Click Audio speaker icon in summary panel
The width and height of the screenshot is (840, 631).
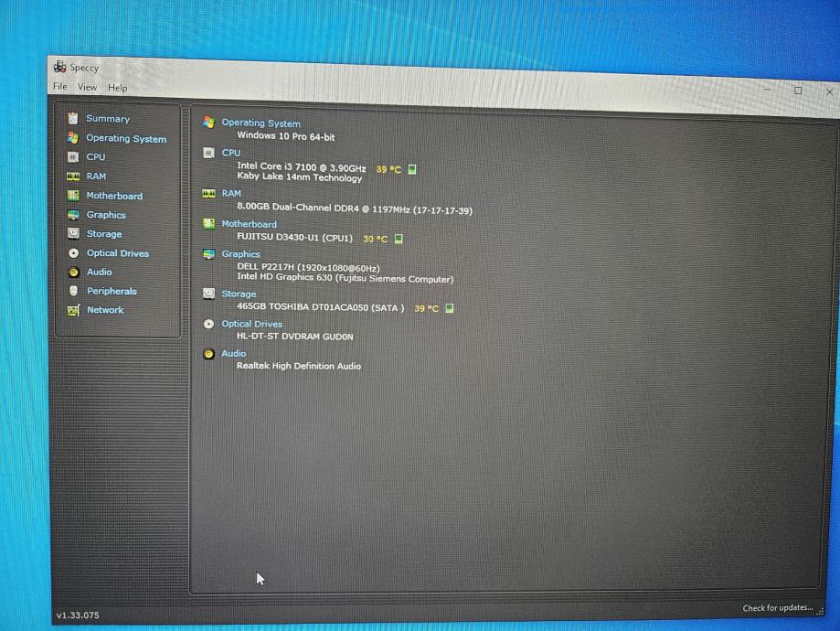click(209, 354)
